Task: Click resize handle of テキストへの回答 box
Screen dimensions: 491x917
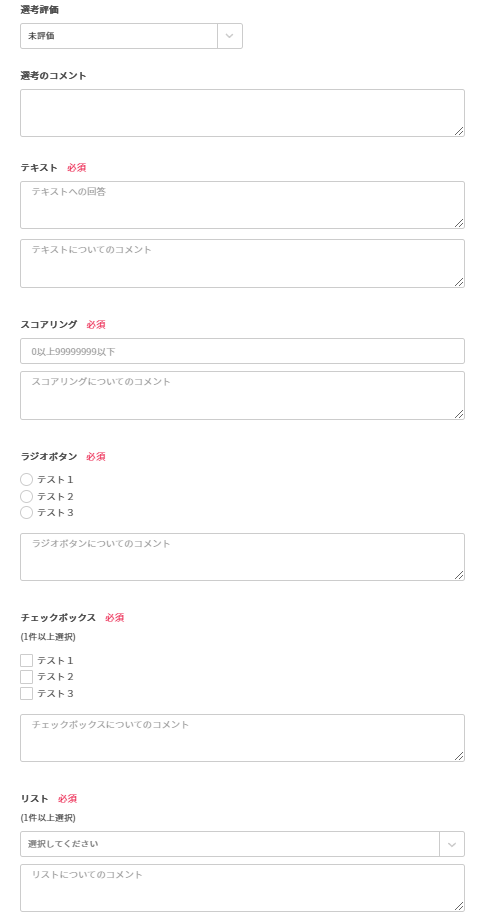Action: point(459,223)
